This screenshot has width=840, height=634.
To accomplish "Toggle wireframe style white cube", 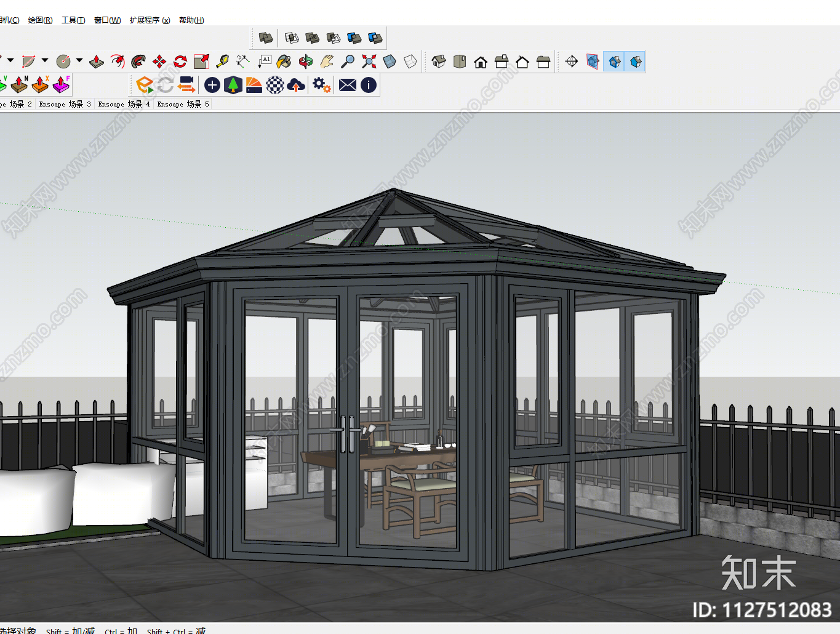I will point(410,62).
